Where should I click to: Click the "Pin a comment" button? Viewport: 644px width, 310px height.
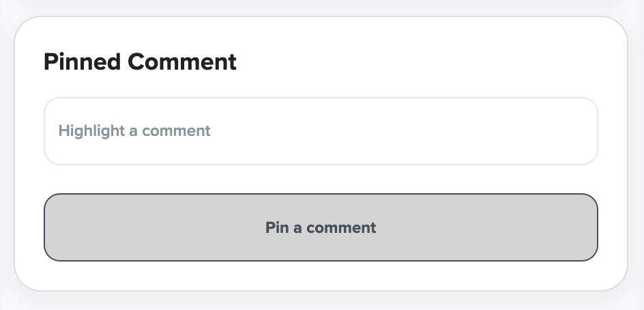[321, 227]
